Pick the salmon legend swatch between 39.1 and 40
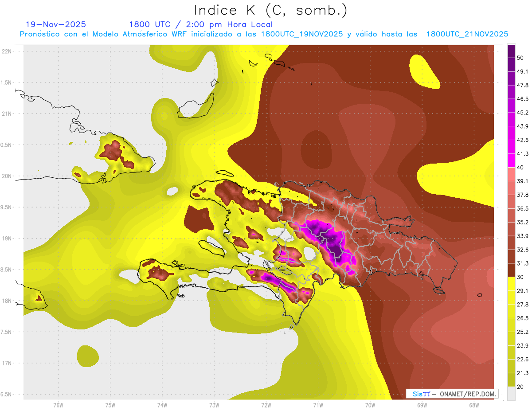 pos(511,174)
